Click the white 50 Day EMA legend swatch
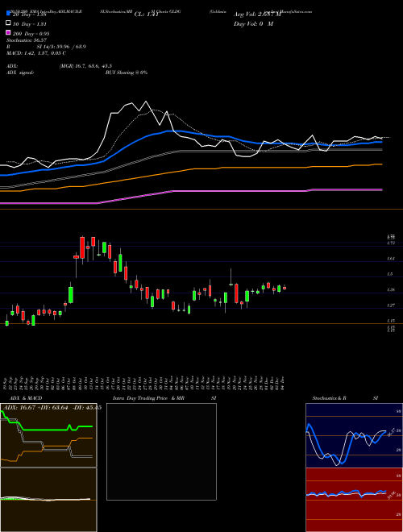This screenshot has height=532, width=403. [x=8, y=23]
